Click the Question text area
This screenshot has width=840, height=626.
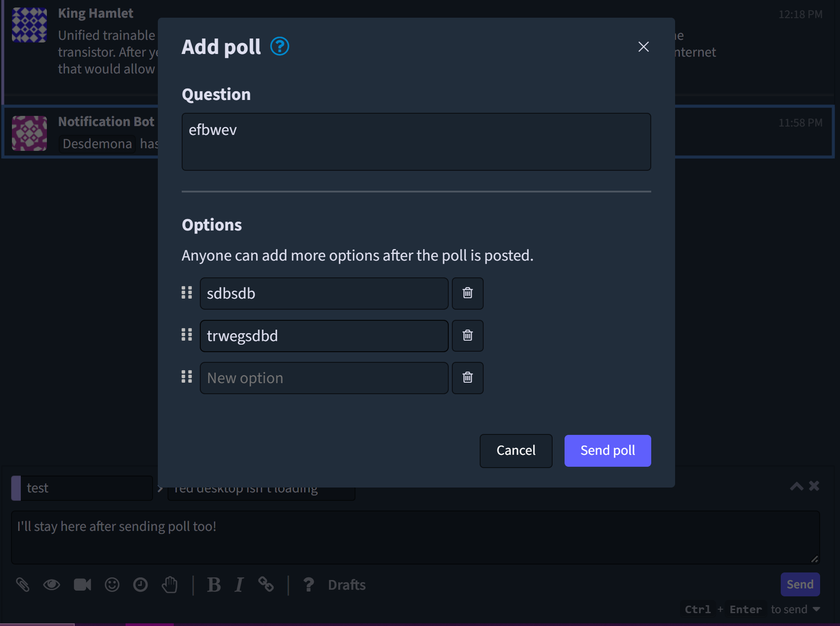click(416, 142)
